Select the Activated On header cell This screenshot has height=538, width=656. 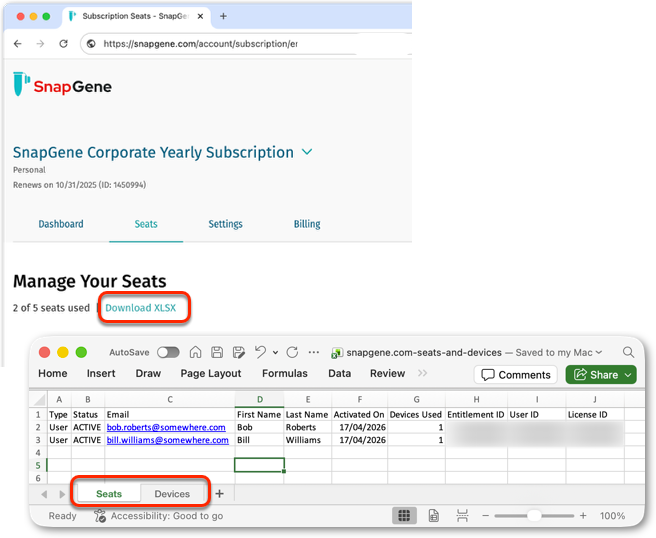tap(359, 414)
